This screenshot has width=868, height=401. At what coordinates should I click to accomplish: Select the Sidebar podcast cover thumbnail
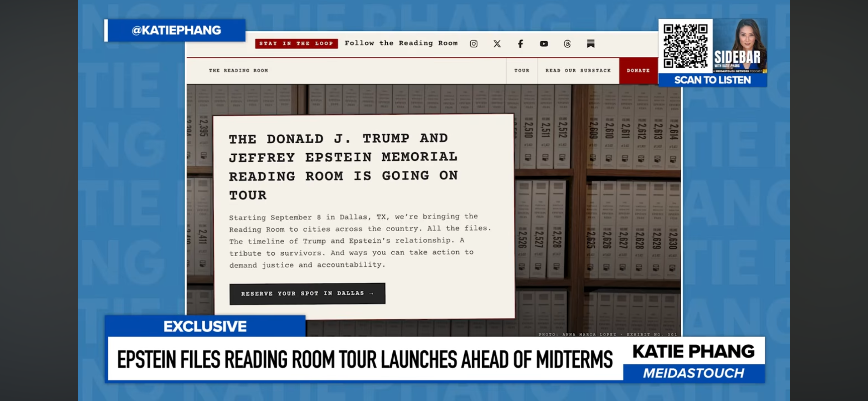[x=740, y=46]
